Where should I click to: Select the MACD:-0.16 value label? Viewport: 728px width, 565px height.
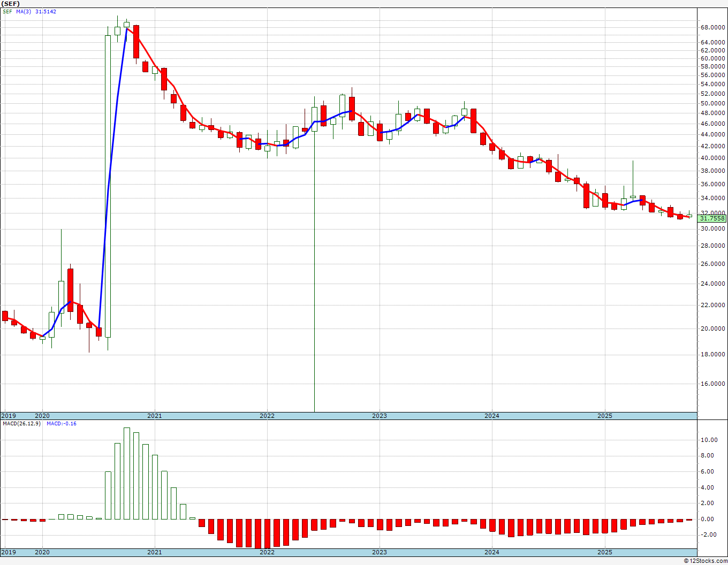coord(61,424)
